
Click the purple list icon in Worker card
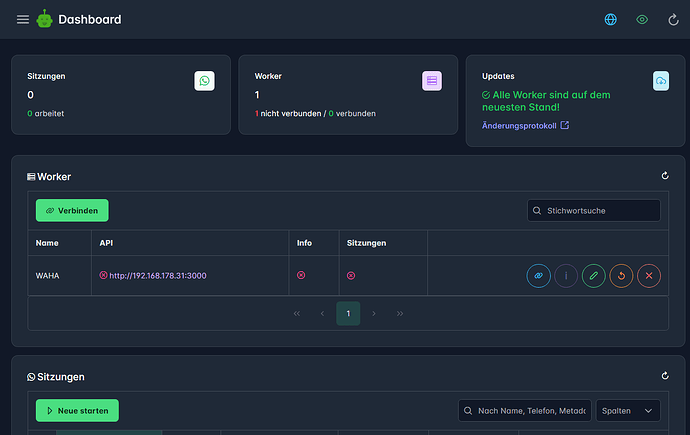pos(432,81)
